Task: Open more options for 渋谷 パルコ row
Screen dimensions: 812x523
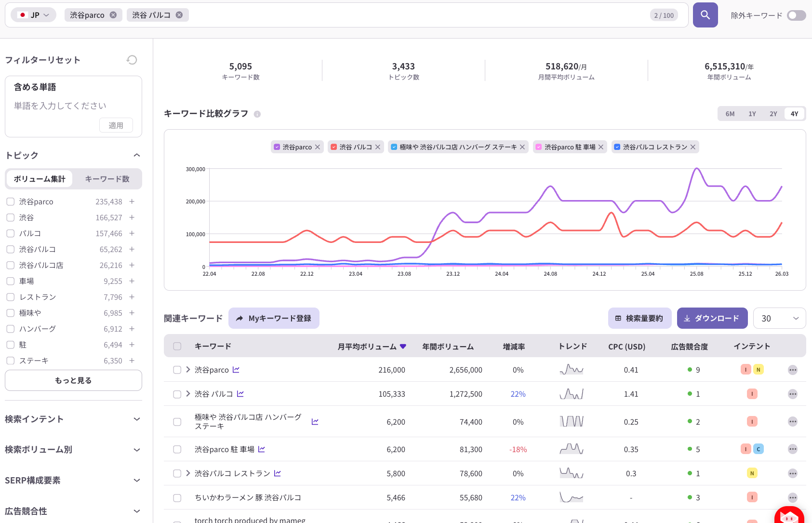Action: click(793, 394)
